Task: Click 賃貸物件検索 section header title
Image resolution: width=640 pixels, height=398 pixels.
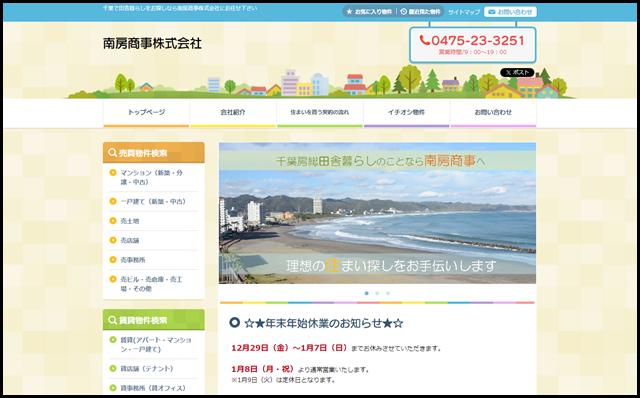Action: click(143, 320)
